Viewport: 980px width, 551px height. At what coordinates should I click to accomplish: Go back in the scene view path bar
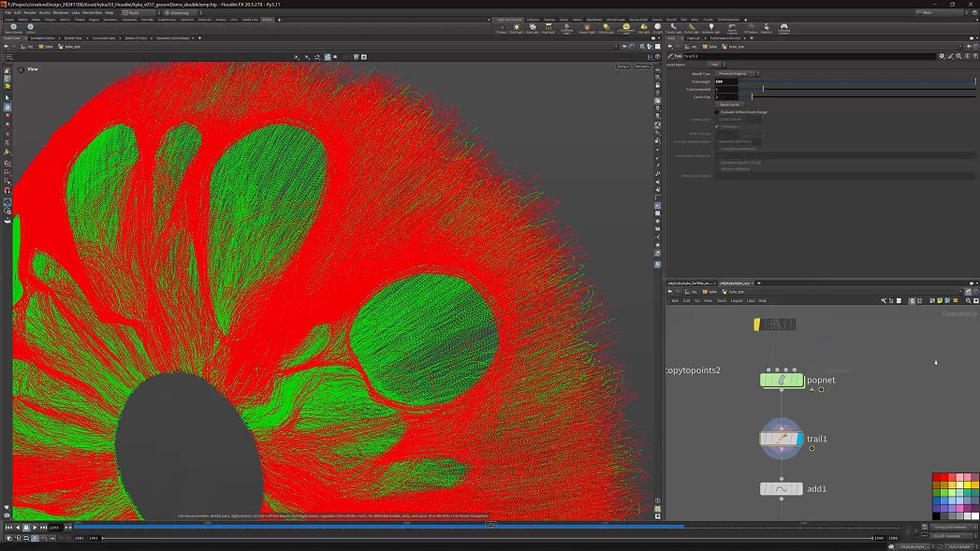coord(6,46)
